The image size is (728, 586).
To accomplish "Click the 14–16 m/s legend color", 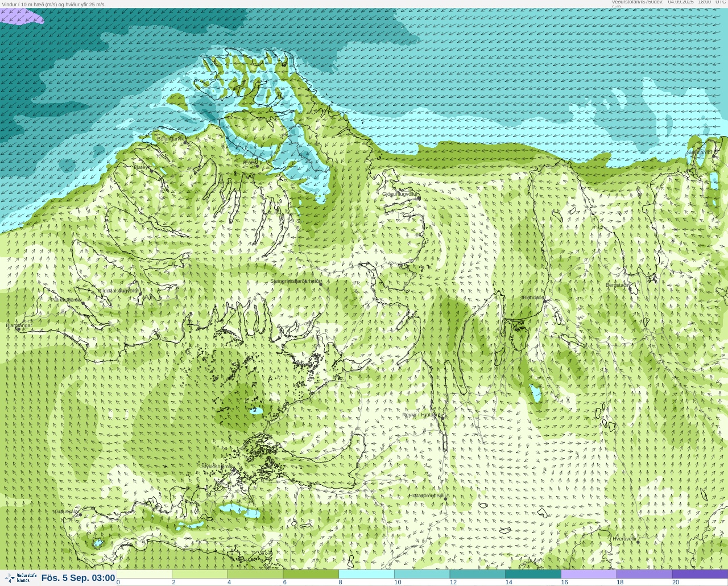I will (x=533, y=574).
